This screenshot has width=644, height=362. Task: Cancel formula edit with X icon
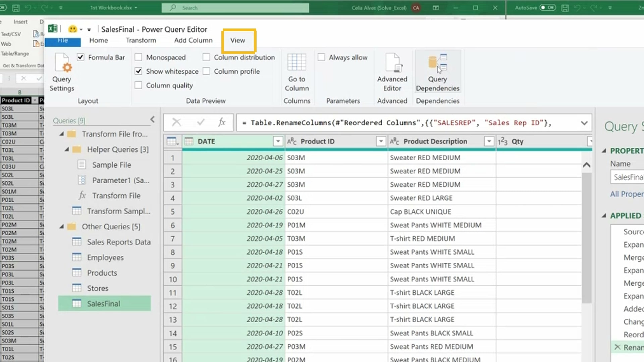pos(176,122)
